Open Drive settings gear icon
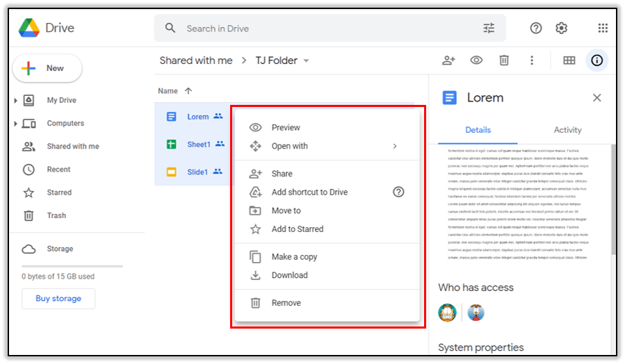Image resolution: width=625 pixels, height=364 pixels. click(x=561, y=28)
